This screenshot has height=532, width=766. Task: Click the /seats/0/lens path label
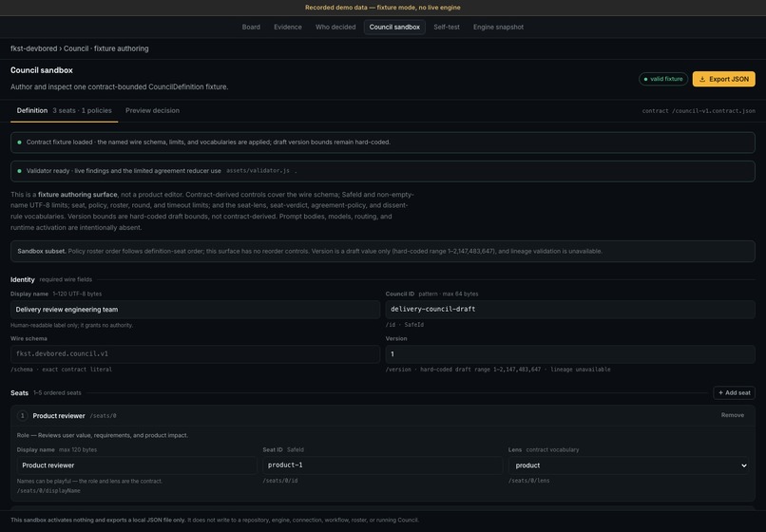(528, 481)
